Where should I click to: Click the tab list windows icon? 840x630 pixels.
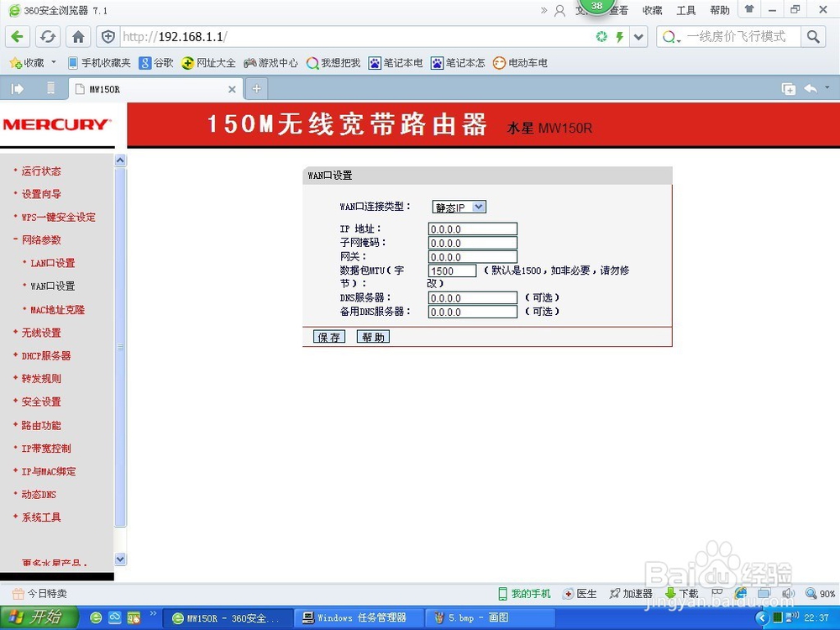[789, 89]
